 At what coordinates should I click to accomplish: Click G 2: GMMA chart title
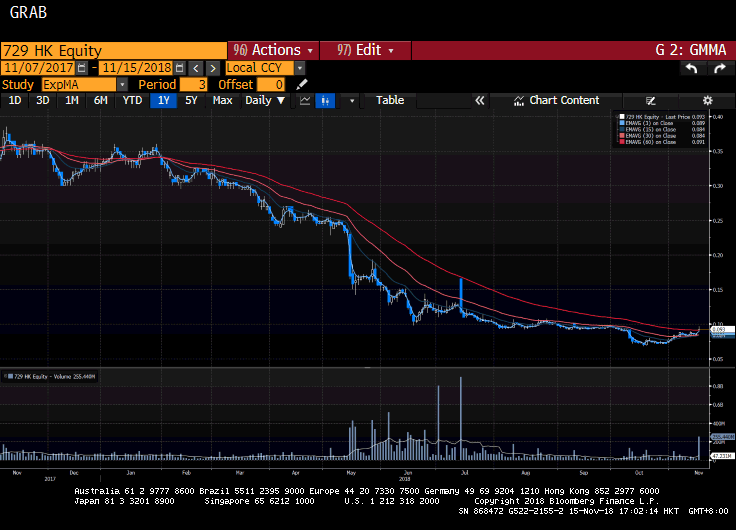(x=690, y=50)
